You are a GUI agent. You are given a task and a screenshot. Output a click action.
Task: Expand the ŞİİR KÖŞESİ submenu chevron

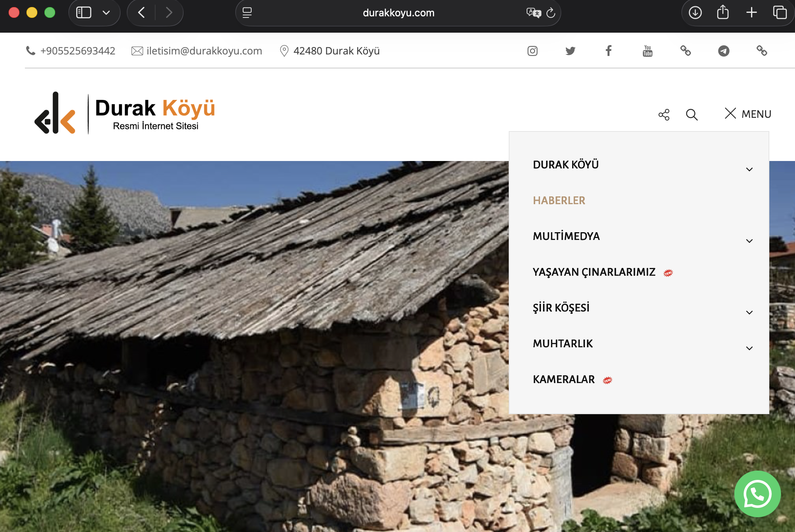[749, 312]
